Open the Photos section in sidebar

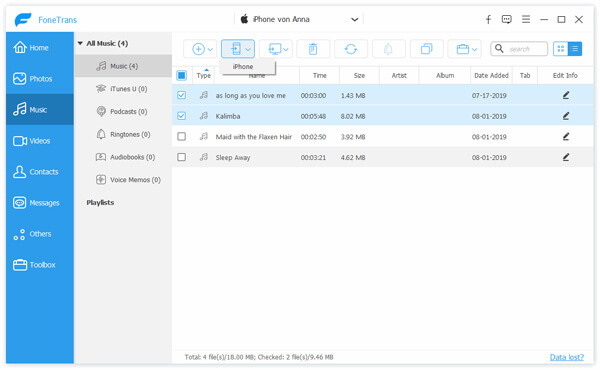pyautogui.click(x=40, y=78)
